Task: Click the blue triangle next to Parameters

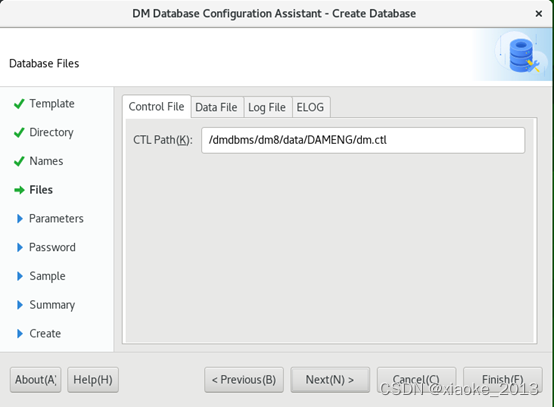Action: [x=20, y=219]
